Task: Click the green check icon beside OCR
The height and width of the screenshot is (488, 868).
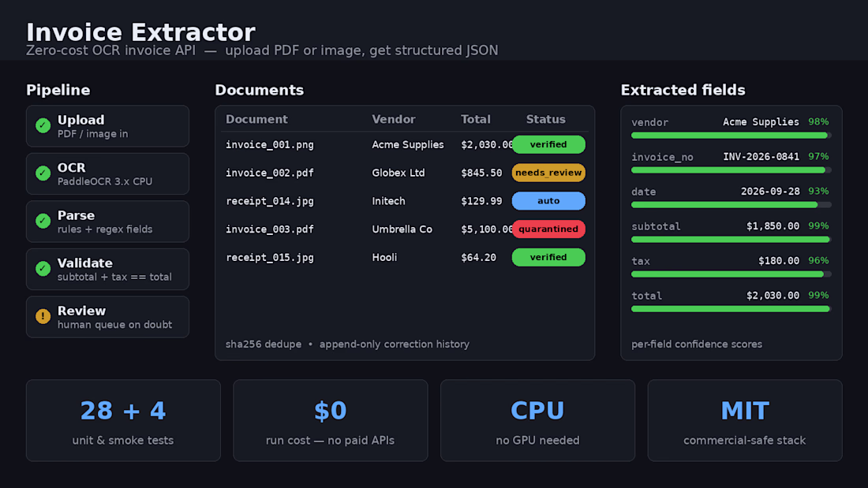Action: (x=43, y=173)
